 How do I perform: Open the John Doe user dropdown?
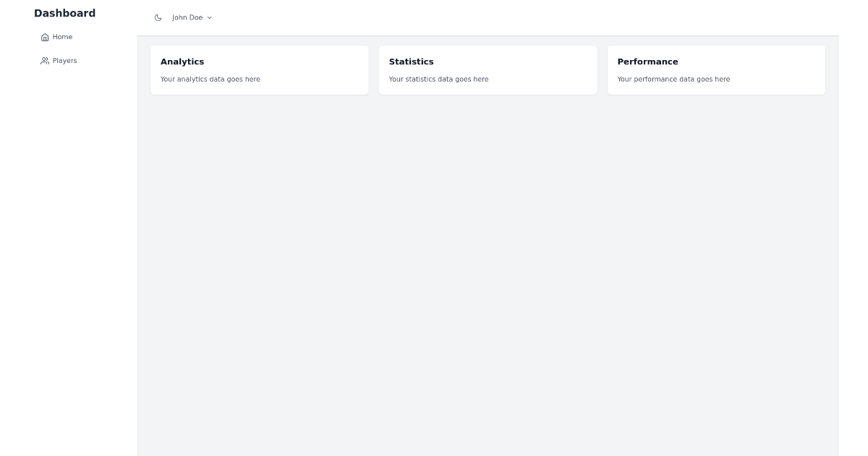(192, 18)
